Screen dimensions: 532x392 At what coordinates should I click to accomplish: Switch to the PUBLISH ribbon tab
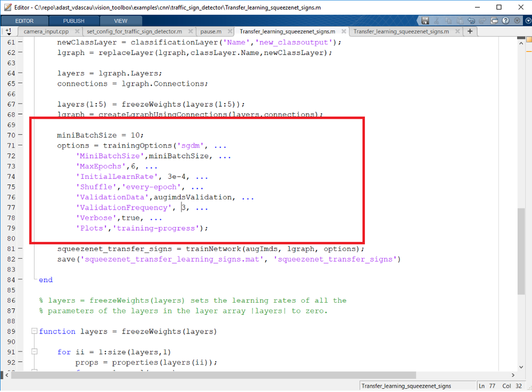click(73, 21)
